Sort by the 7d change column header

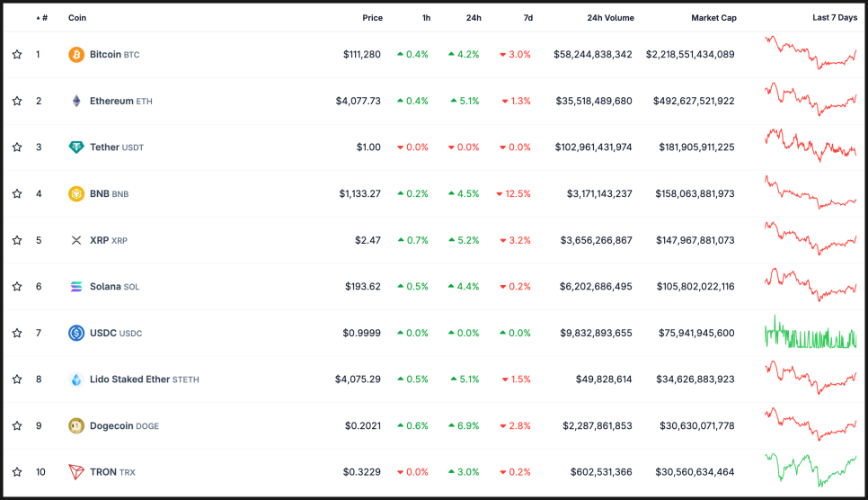[527, 18]
